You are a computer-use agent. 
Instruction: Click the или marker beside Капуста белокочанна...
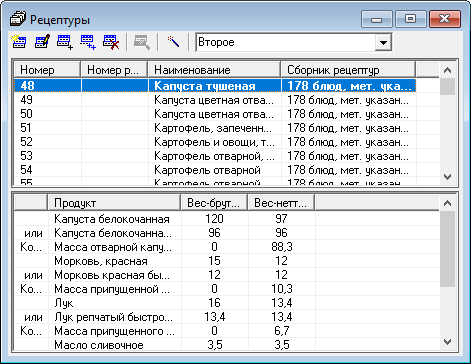33,233
